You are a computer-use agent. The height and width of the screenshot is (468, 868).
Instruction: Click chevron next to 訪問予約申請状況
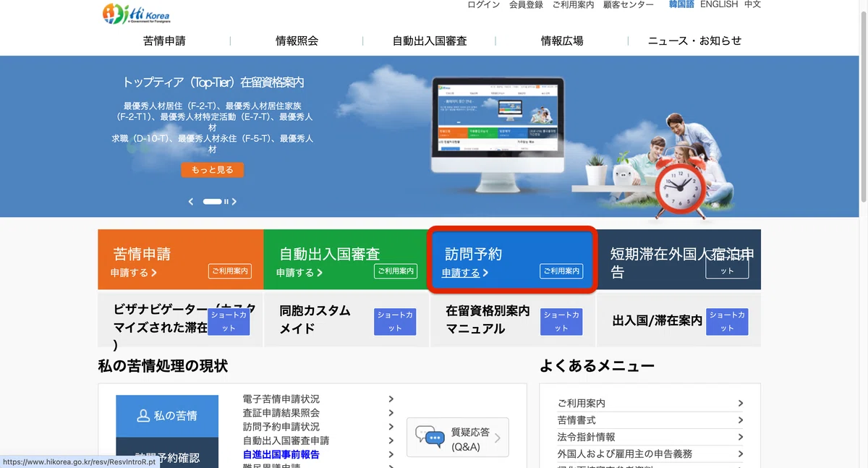pyautogui.click(x=391, y=427)
